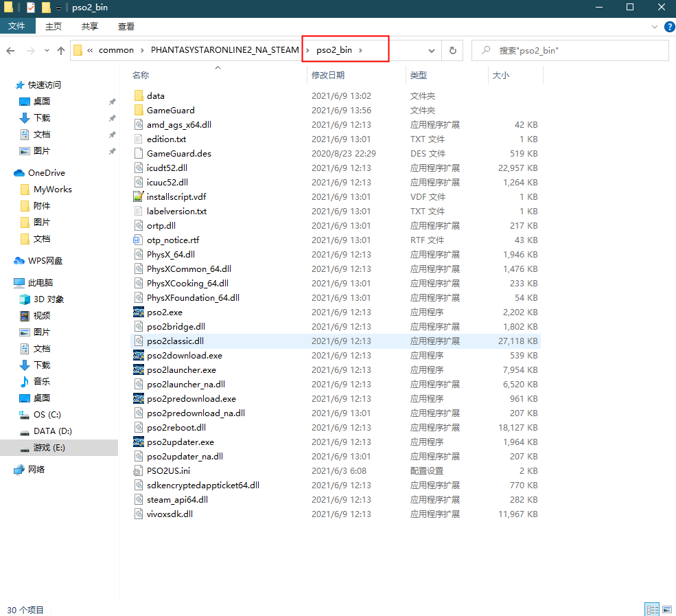Select the pso2download.exe file icon

tap(139, 356)
